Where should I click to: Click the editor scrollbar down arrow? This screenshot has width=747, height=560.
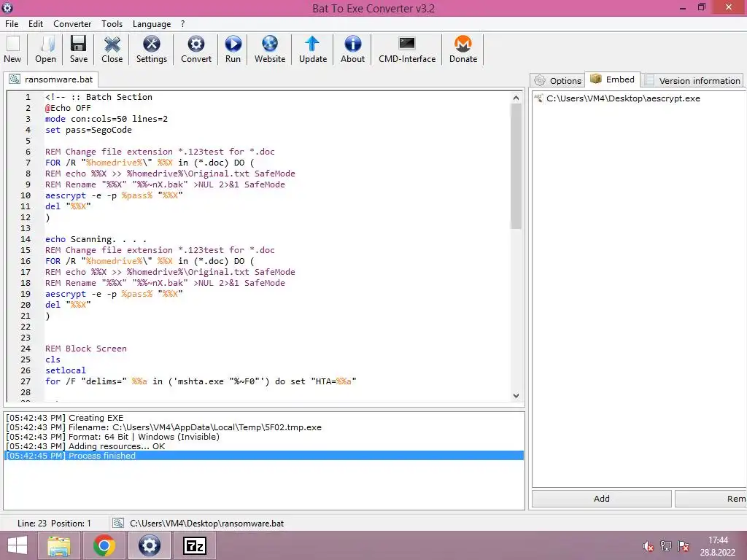pyautogui.click(x=516, y=395)
